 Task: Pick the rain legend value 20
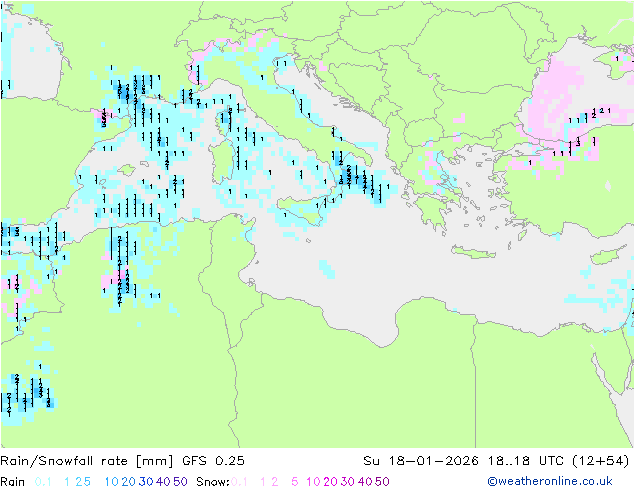[129, 482]
